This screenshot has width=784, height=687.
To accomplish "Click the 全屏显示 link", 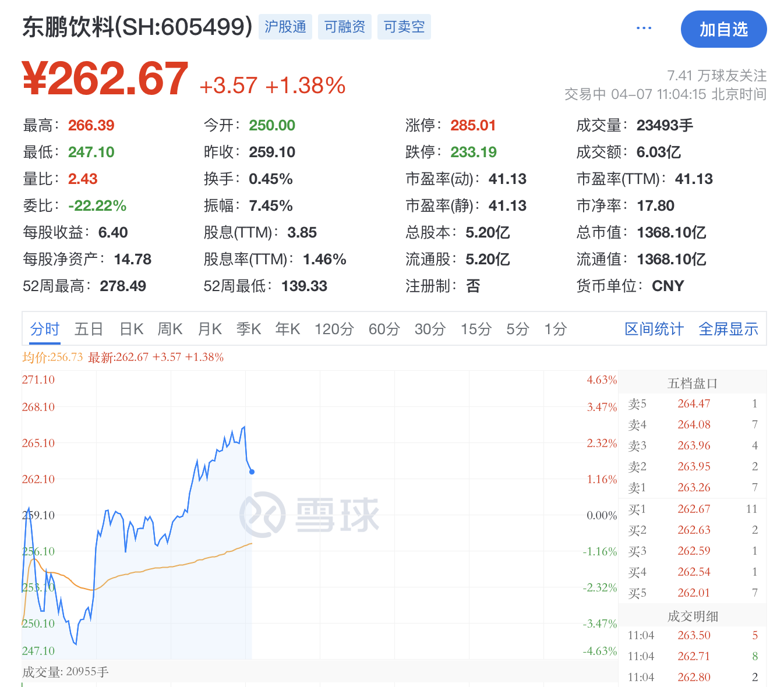I will pos(728,329).
